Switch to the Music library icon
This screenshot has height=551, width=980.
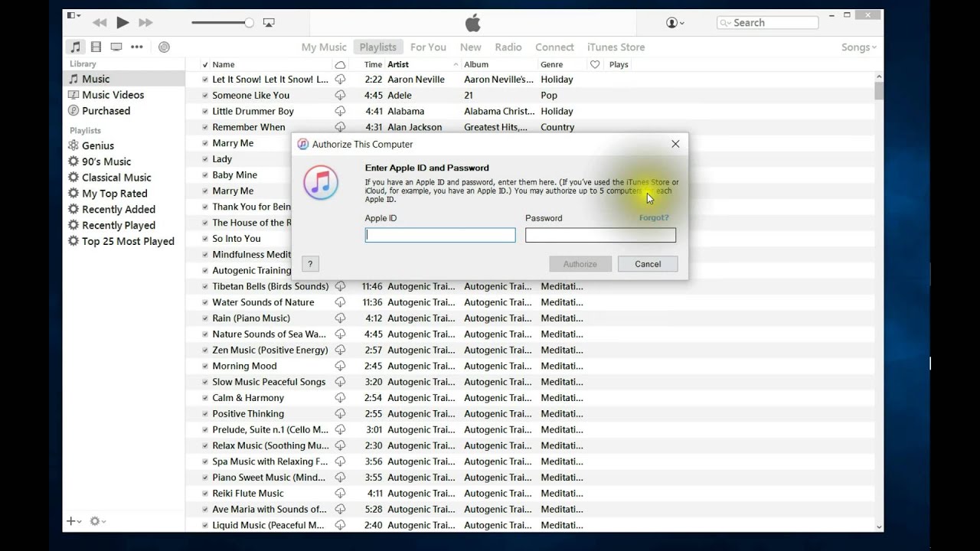[x=75, y=47]
